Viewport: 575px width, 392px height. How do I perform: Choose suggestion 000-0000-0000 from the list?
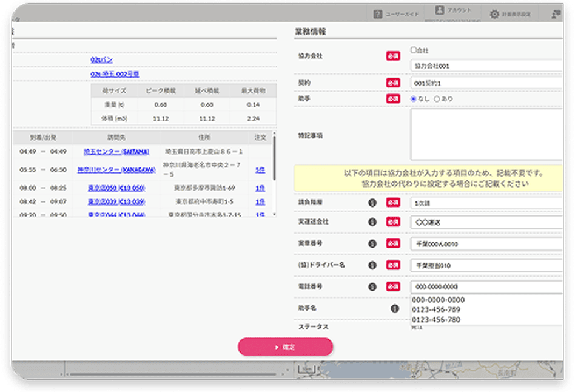(438, 300)
